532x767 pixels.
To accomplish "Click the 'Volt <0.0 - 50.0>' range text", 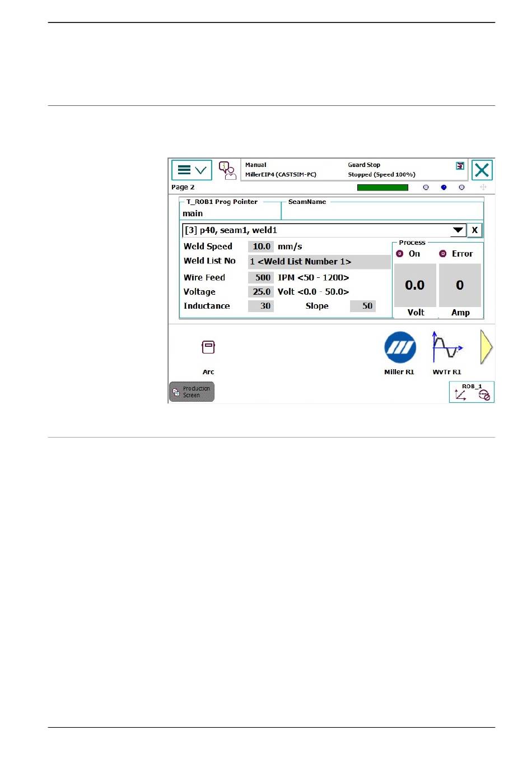I will tap(314, 292).
